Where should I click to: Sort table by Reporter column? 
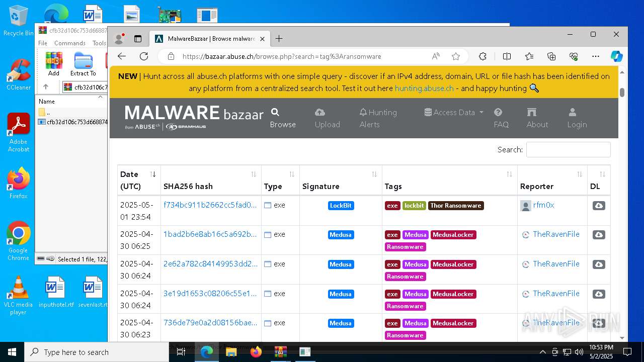point(552,180)
